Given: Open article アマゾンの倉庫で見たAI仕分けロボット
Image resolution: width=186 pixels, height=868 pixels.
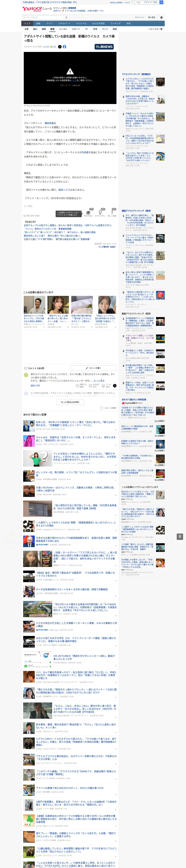Looking at the screenshot, I should point(70,788).
